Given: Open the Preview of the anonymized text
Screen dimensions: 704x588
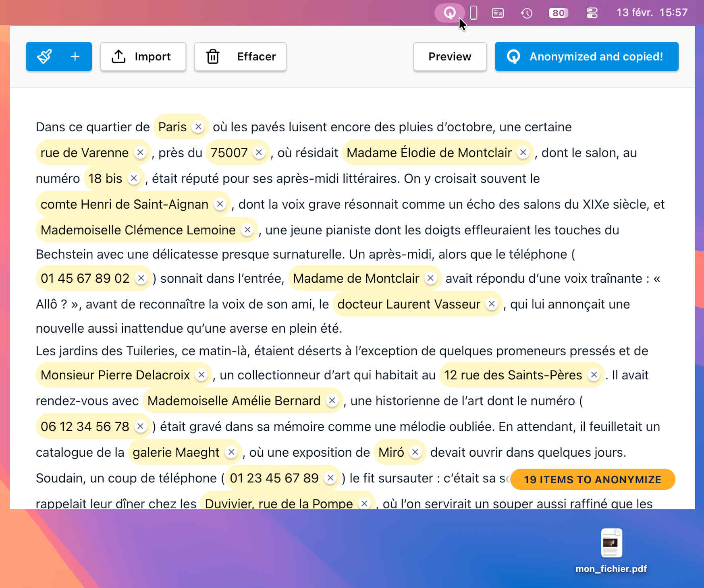Looking at the screenshot, I should (450, 56).
